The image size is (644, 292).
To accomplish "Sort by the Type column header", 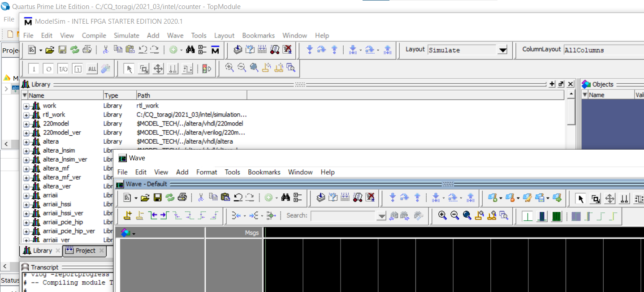I will pos(120,95).
